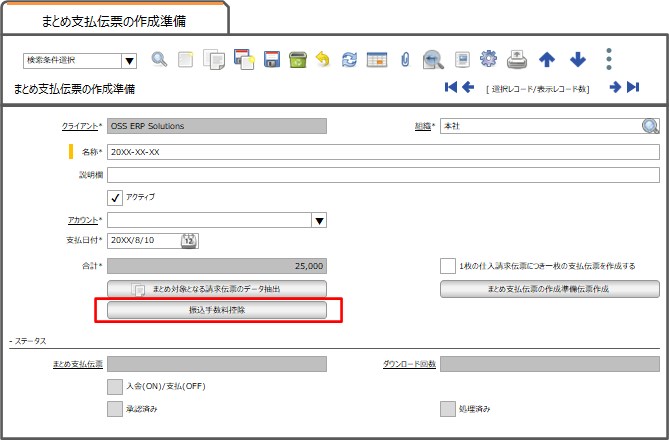Click the 名称 field with 20XX-XX-XX

click(383, 152)
